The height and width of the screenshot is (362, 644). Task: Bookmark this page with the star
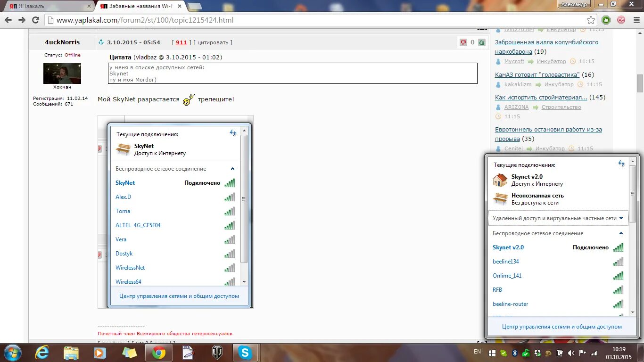[x=591, y=20]
